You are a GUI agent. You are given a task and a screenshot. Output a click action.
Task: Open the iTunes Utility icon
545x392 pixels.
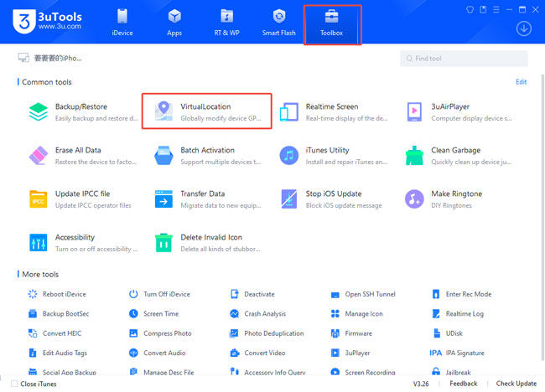tap(289, 155)
